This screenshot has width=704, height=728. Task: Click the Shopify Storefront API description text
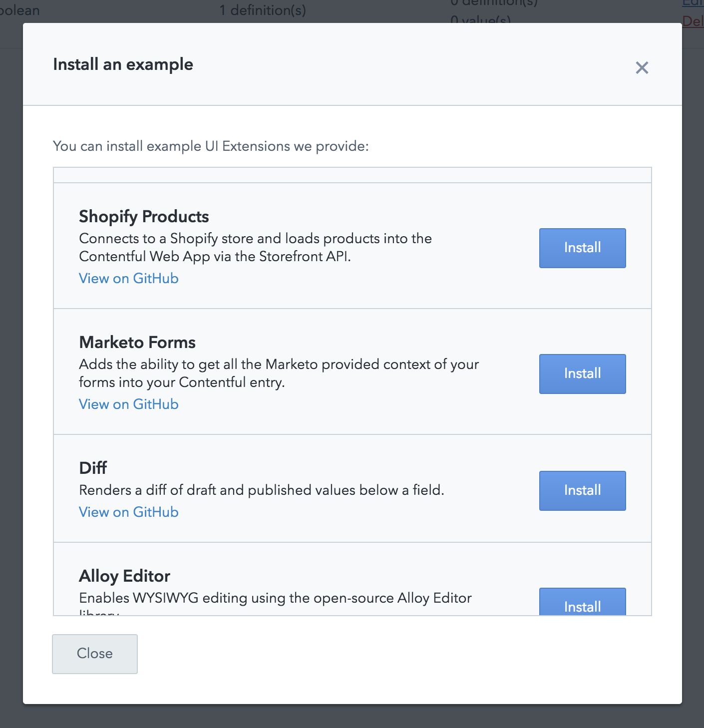coord(255,248)
